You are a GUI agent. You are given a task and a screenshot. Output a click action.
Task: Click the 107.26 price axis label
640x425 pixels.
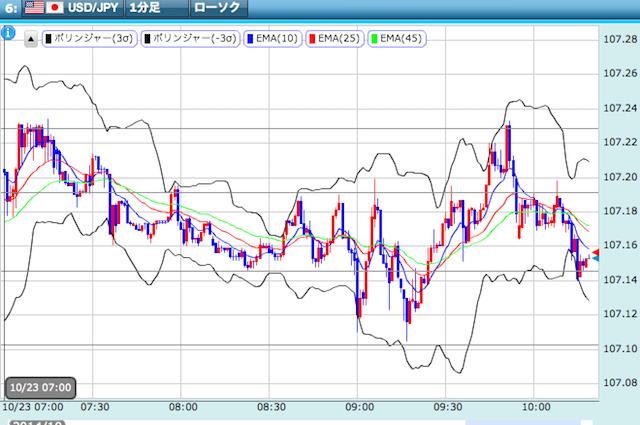point(620,73)
